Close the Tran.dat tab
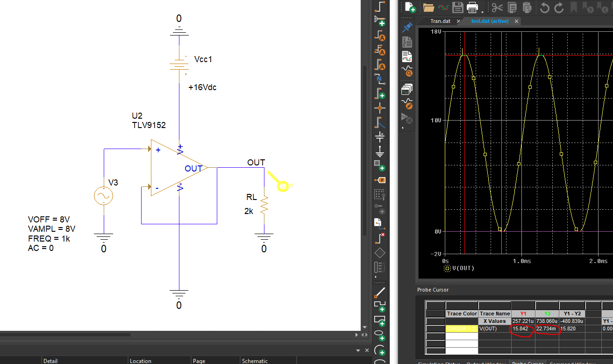 click(458, 21)
